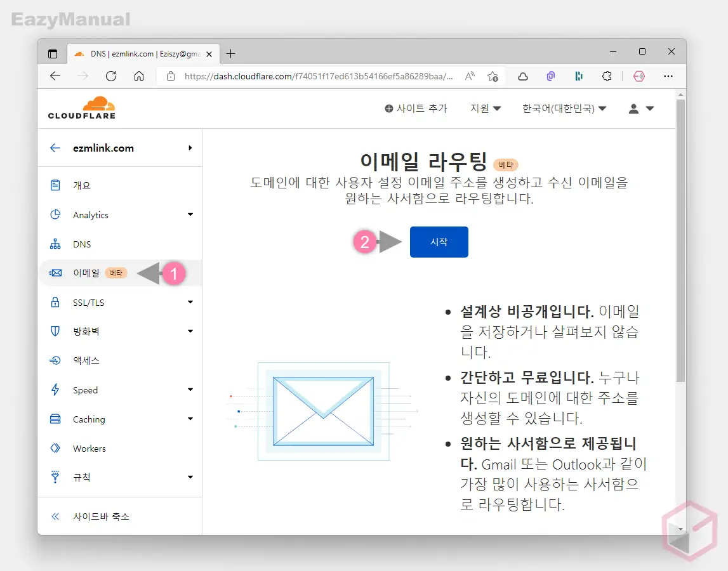Switch to the DNS browser tab
Image resolution: width=728 pixels, height=571 pixels.
point(140,54)
